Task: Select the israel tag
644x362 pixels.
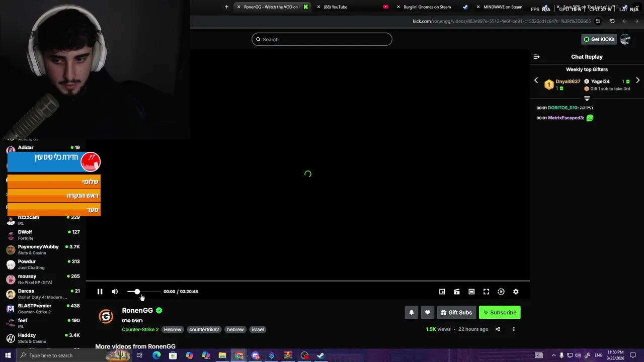Action: [258, 329]
